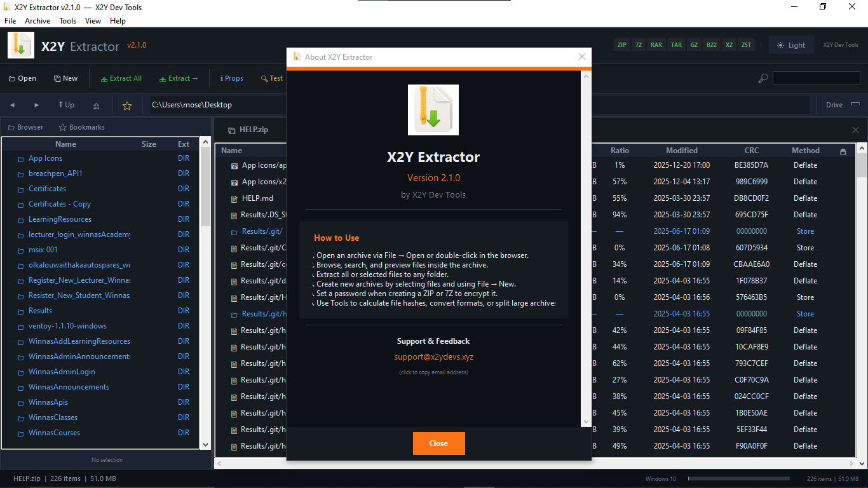Open the View menu
Image resolution: width=868 pixels, height=488 pixels.
pyautogui.click(x=93, y=21)
